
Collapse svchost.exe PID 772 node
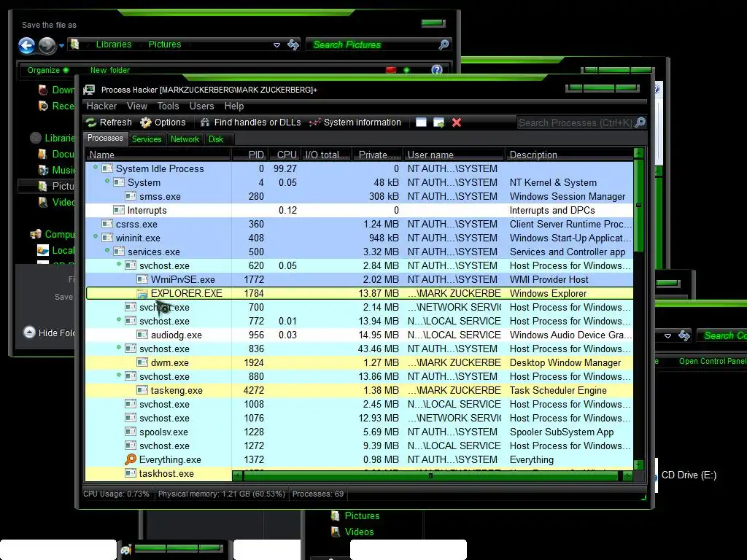point(119,319)
